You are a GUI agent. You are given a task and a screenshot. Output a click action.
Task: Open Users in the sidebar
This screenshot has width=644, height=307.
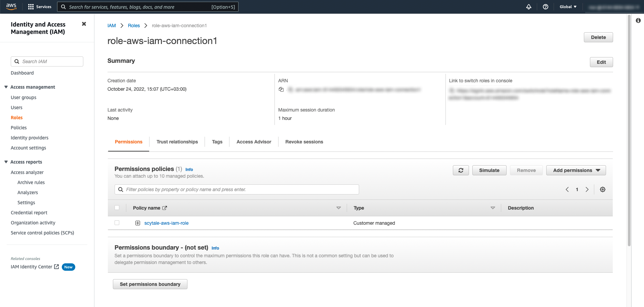pyautogui.click(x=16, y=107)
